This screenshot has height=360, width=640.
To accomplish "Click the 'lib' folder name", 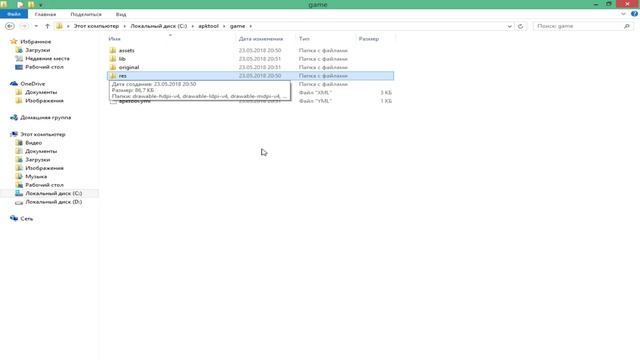I will tap(122, 59).
